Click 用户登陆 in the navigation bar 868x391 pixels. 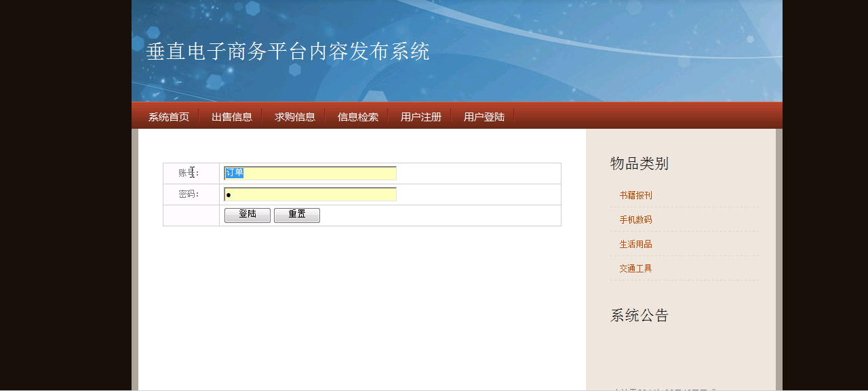click(x=484, y=117)
